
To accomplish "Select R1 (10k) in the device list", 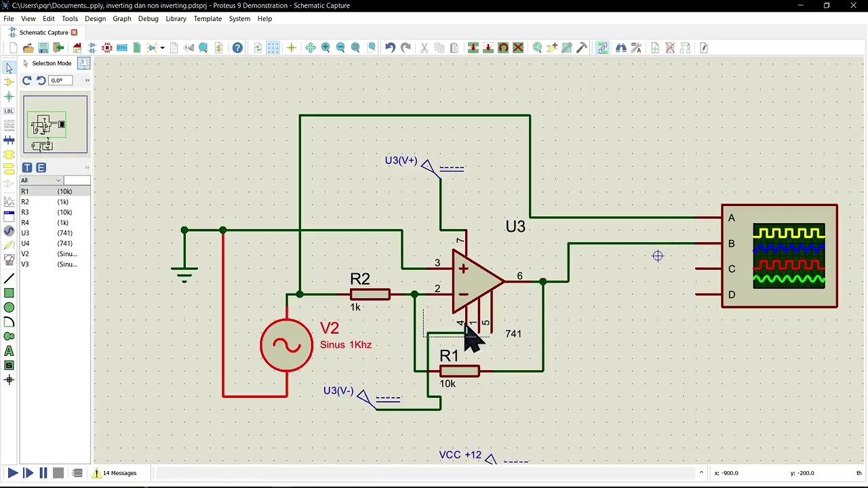I will click(55, 192).
